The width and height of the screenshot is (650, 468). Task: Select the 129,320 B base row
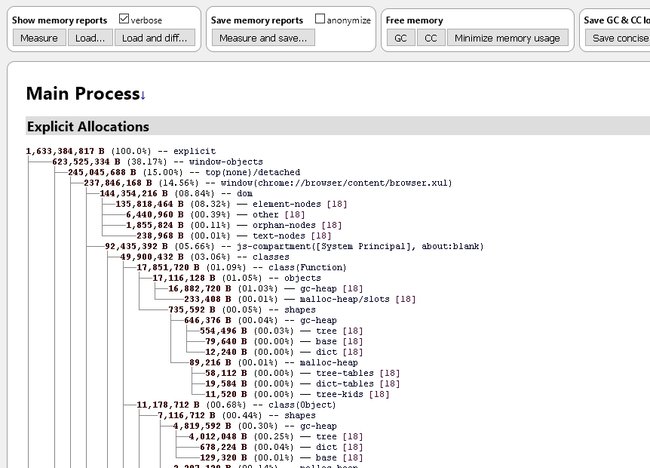tap(281, 458)
